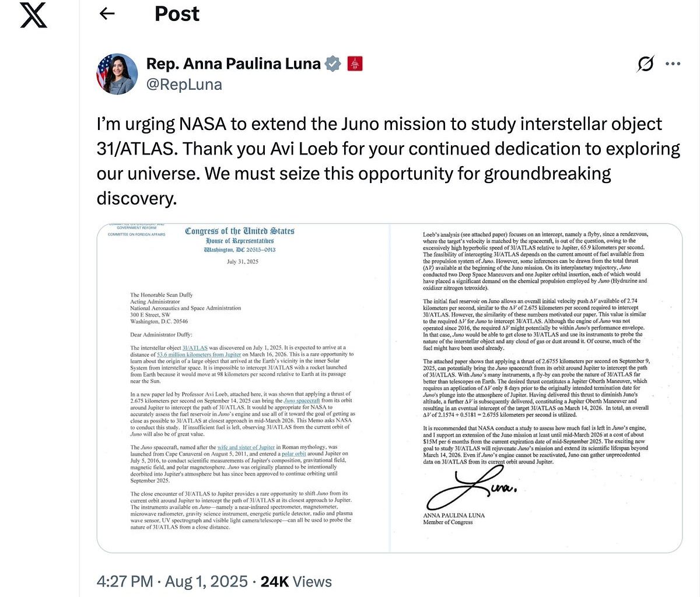Open the three-dot more options menu
This screenshot has height=597, width=700.
[673, 64]
